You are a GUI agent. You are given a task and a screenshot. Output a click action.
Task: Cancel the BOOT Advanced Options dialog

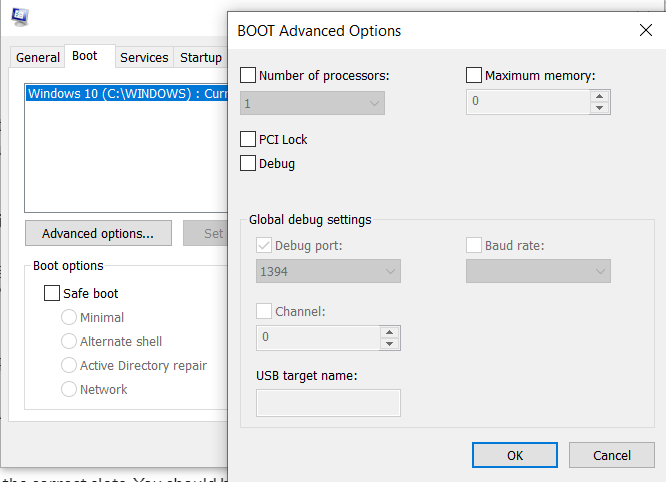pyautogui.click(x=611, y=455)
